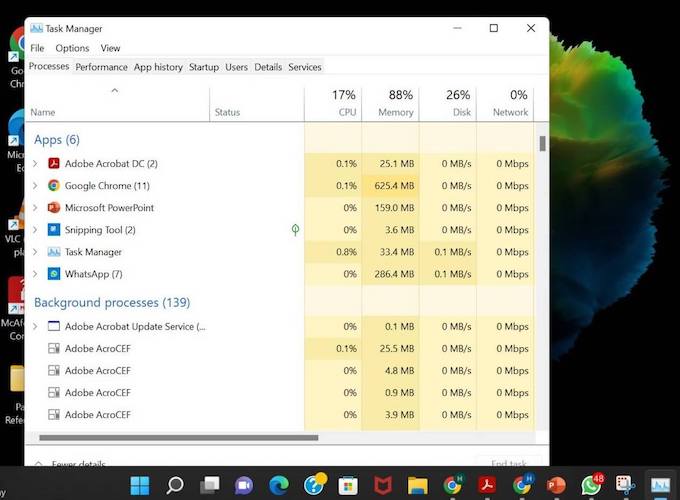Open the Windows Start menu on the taskbar

(140, 485)
